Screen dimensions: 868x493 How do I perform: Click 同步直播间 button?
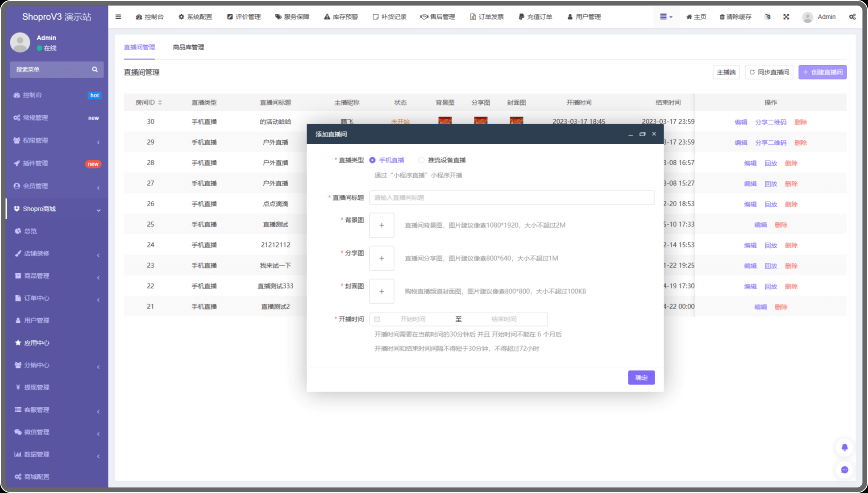point(768,72)
